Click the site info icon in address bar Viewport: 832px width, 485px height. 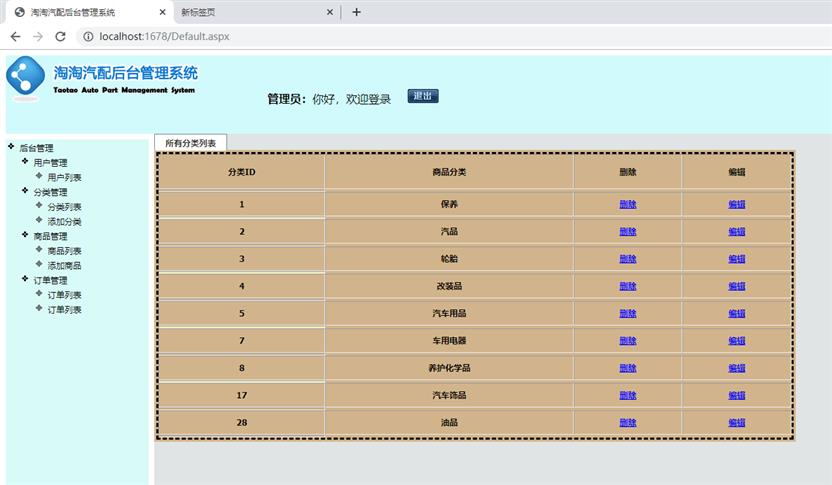[87, 37]
